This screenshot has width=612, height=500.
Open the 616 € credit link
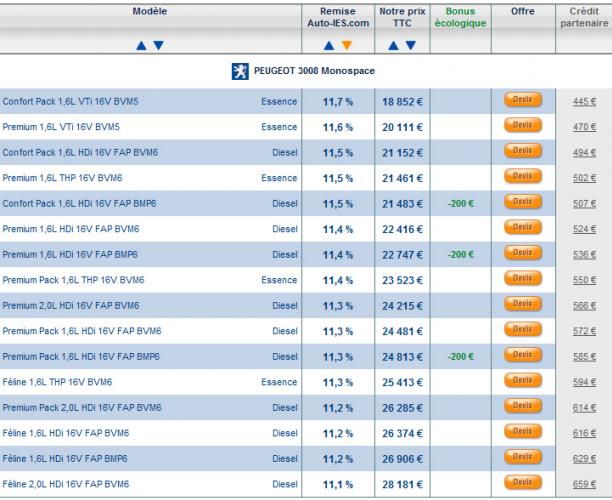click(x=584, y=433)
